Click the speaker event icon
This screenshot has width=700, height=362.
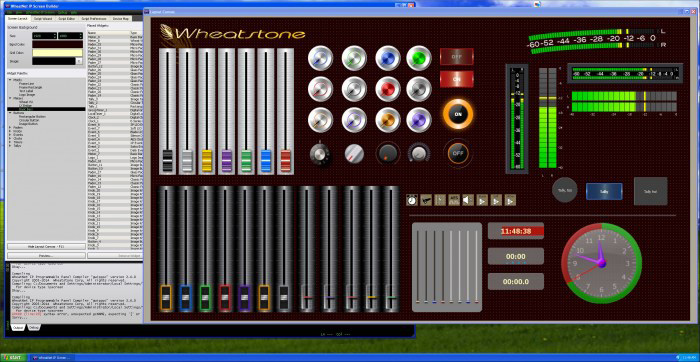point(468,200)
